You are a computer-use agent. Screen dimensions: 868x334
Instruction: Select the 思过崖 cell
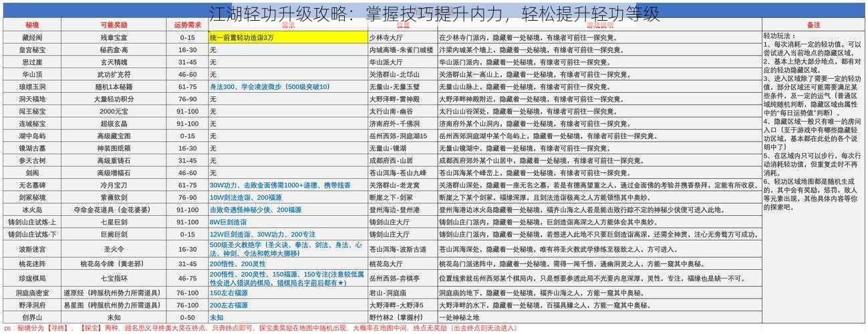click(x=33, y=62)
